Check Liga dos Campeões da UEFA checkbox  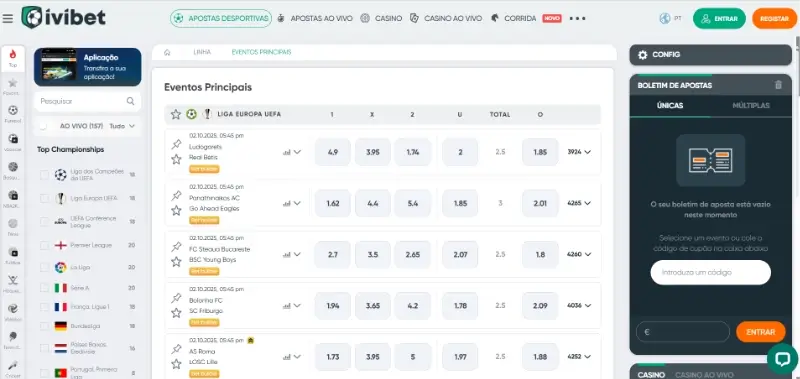coord(44,175)
